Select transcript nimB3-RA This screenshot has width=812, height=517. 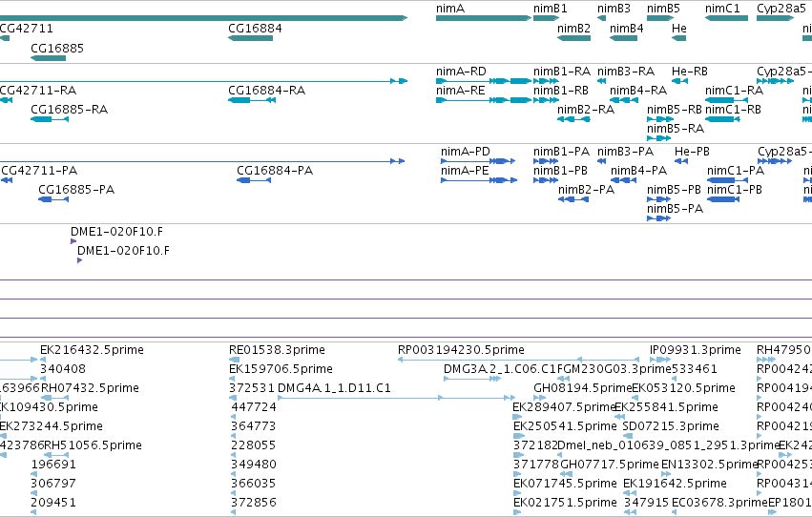pos(601,81)
